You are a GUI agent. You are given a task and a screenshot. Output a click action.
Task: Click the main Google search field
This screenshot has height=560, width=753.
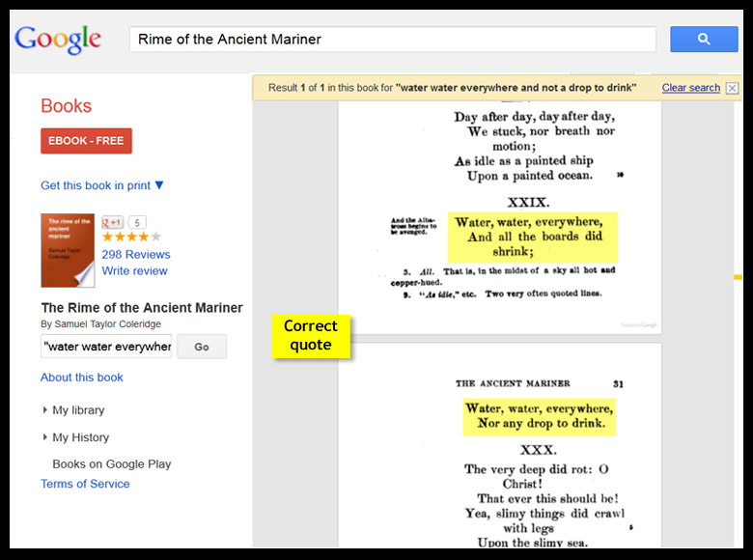pos(393,40)
